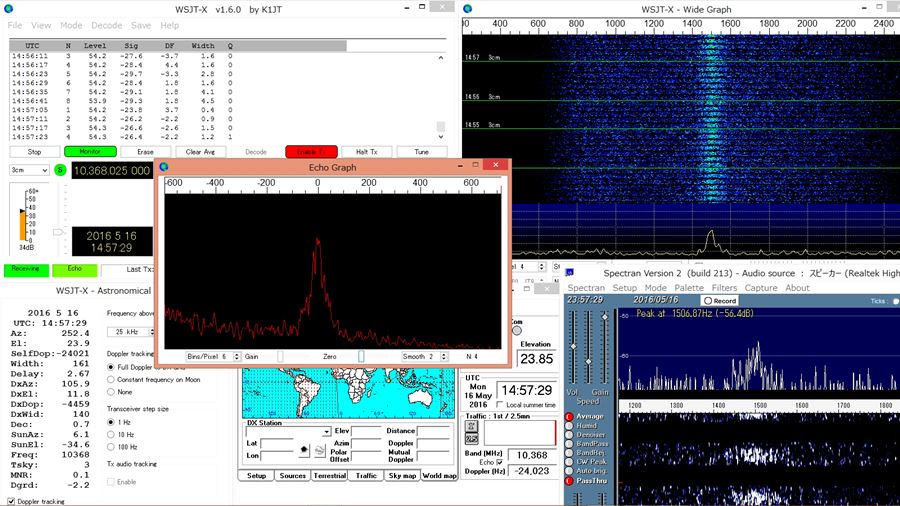Click the Clear Avg button
This screenshot has height=506, width=900.
(x=200, y=152)
